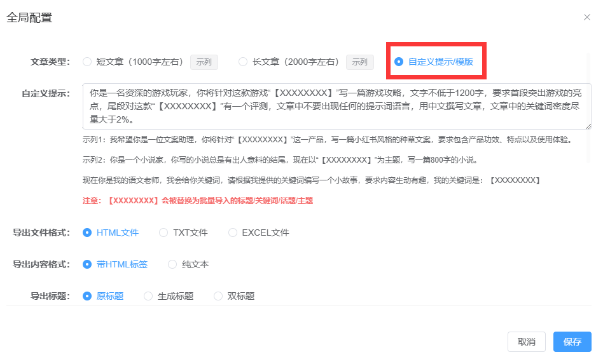Click 示列 button next to 长文章

360,62
